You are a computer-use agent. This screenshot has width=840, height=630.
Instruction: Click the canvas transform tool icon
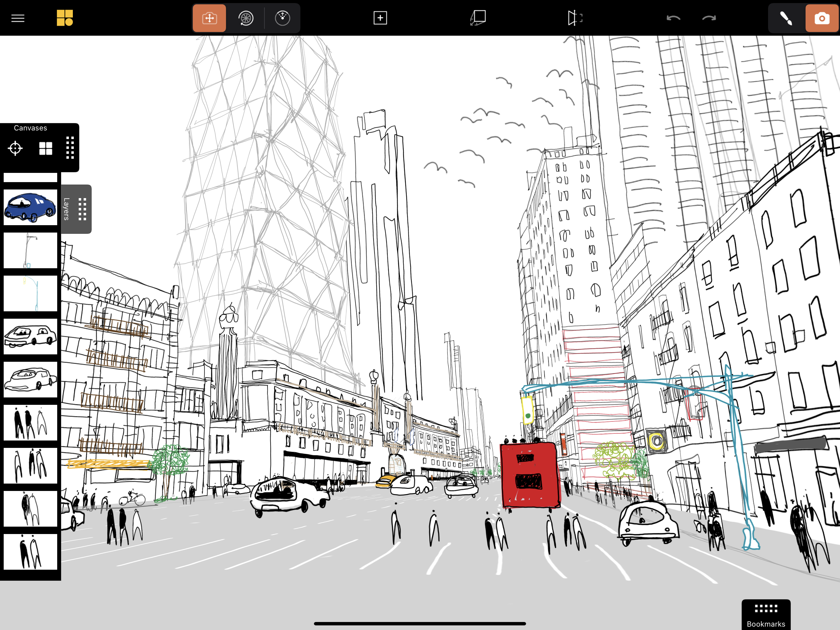[478, 18]
